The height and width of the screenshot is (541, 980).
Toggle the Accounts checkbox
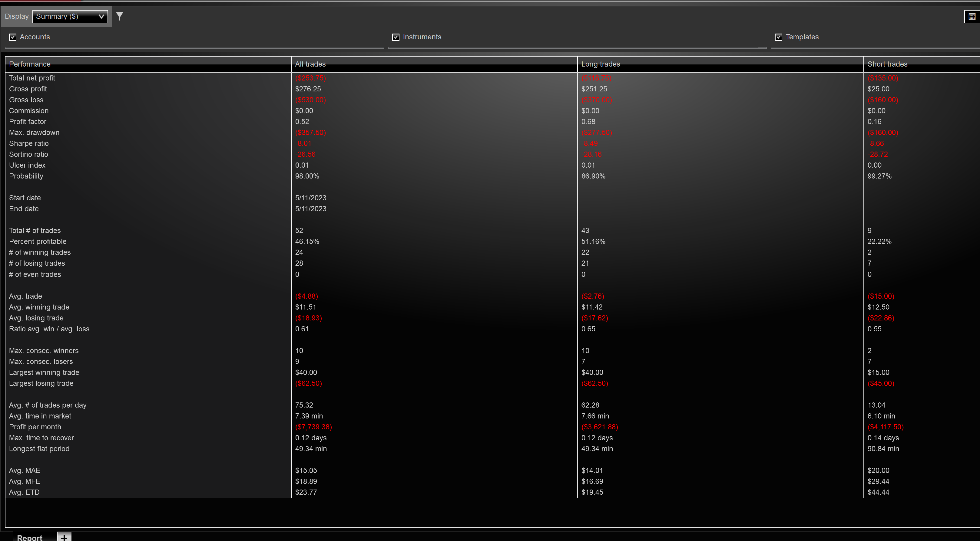pos(13,37)
